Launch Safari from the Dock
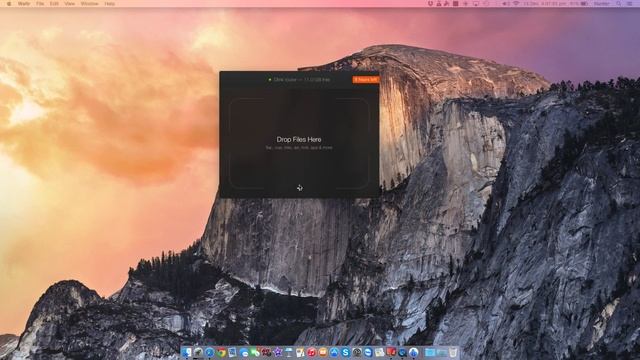The width and height of the screenshot is (640, 360). pyautogui.click(x=210, y=352)
